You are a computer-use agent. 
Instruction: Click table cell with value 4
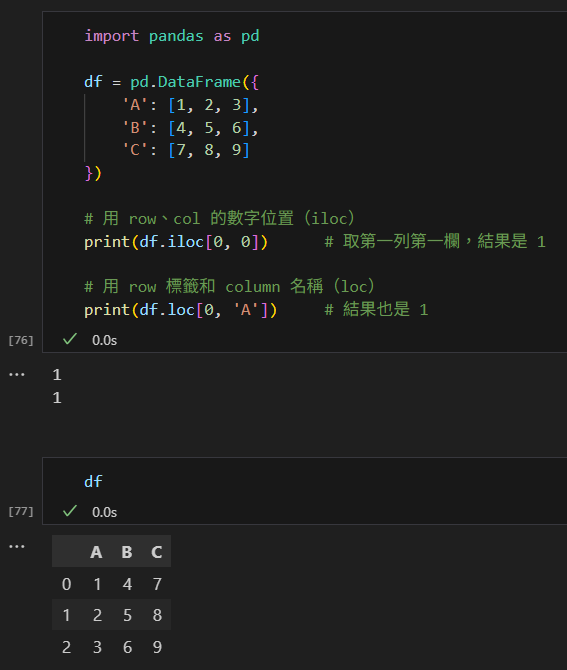(127, 584)
